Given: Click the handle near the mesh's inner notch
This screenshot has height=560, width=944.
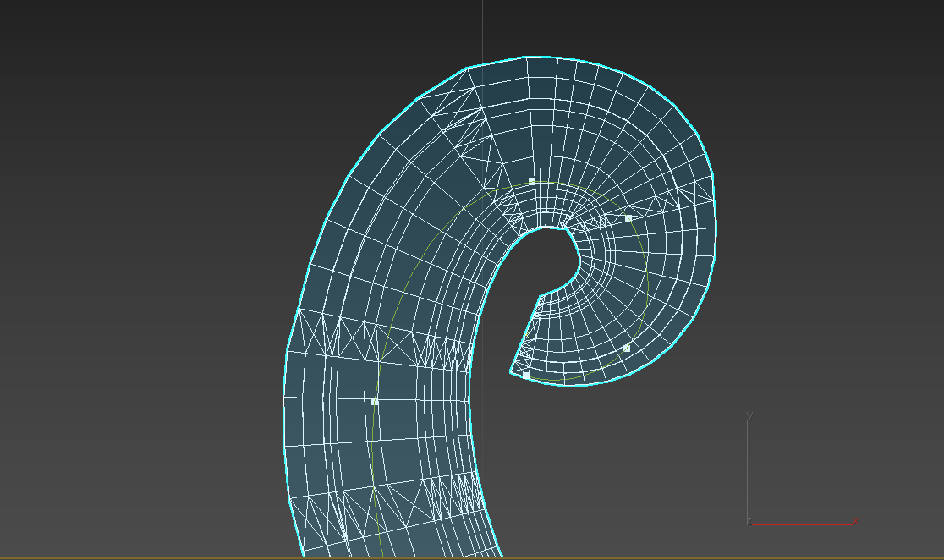Looking at the screenshot, I should (525, 375).
